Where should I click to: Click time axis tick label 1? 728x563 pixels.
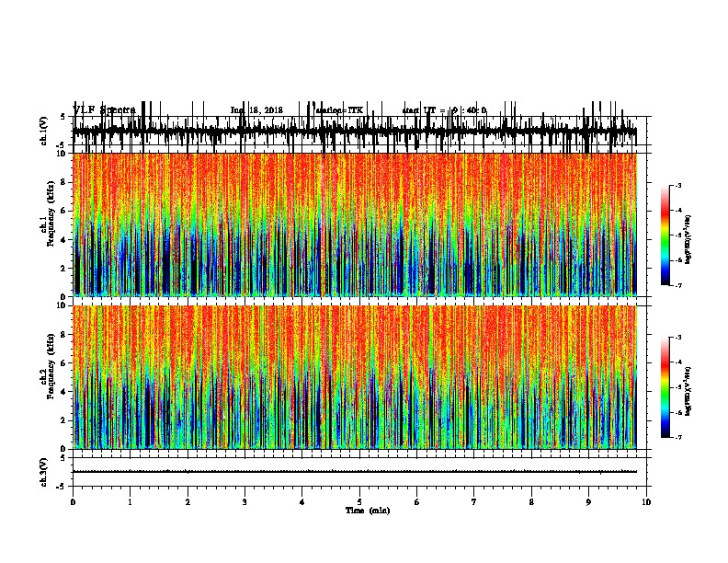click(x=130, y=502)
